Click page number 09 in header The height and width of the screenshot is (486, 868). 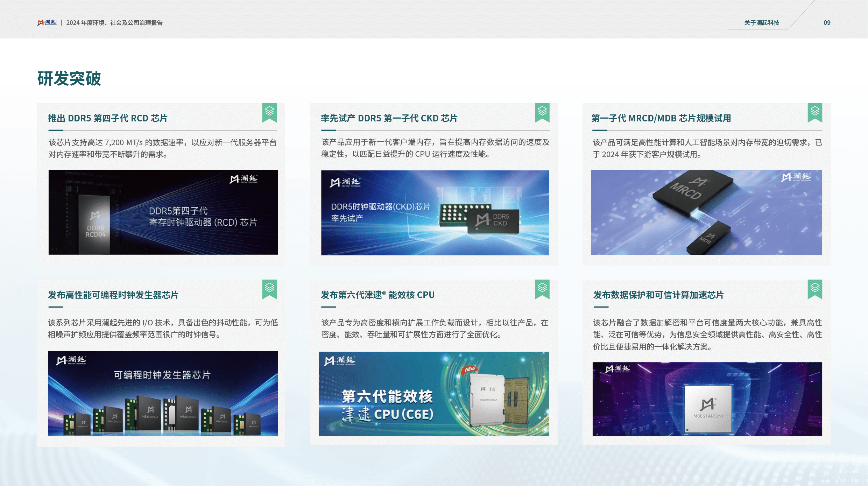827,23
